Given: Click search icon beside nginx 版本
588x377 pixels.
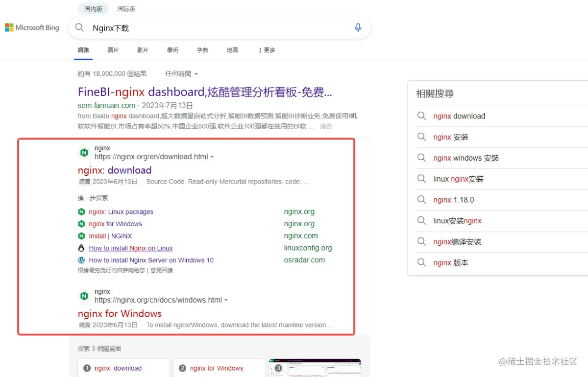Looking at the screenshot, I should (x=421, y=262).
